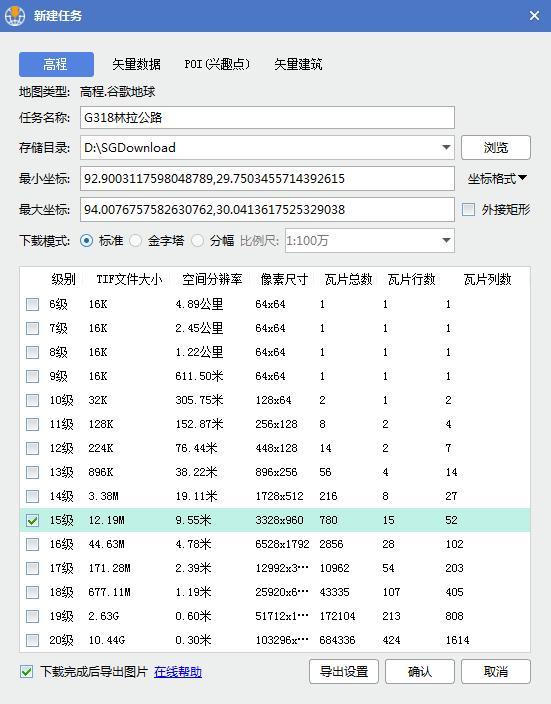This screenshot has width=551, height=704.
Task: Focus the 最大坐标 input field
Action: click(x=267, y=209)
